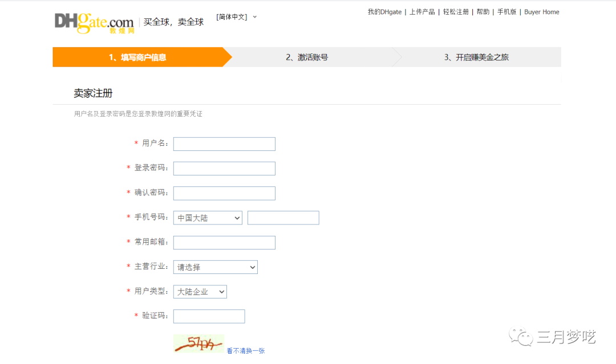Focus the 常用邮箱 input field
This screenshot has height=364, width=616.
click(x=224, y=243)
